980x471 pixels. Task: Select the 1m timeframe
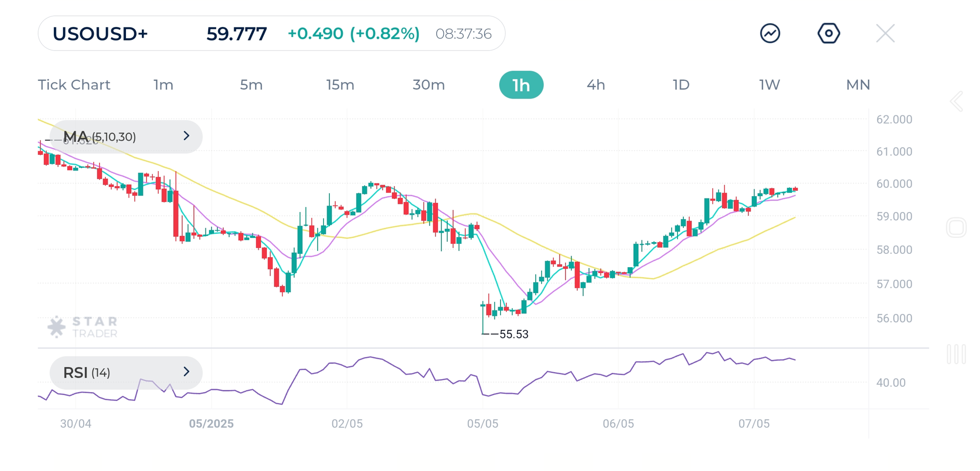tap(163, 85)
